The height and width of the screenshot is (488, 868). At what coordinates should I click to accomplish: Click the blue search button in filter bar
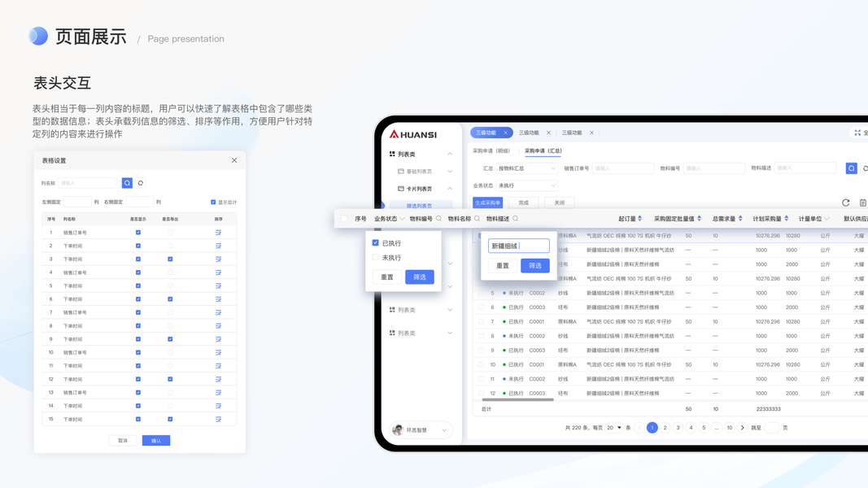pos(852,168)
